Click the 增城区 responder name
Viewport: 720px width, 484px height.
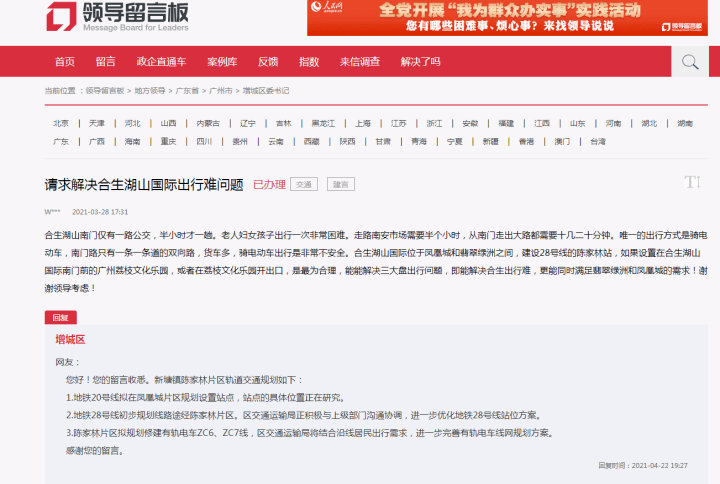[x=70, y=340]
